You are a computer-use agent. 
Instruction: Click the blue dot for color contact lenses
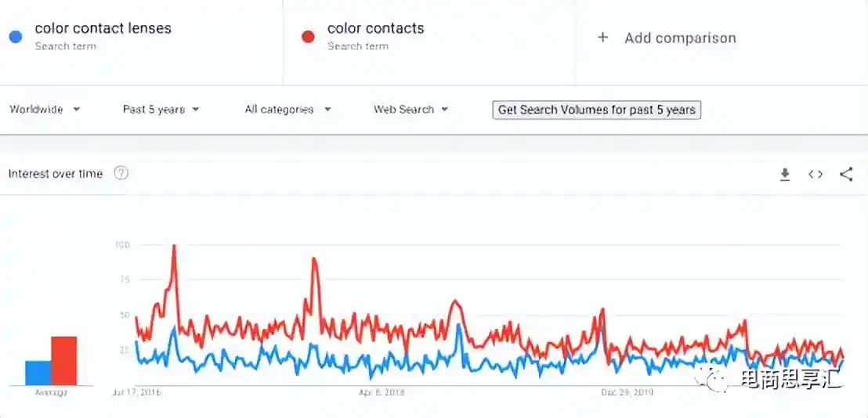point(15,37)
